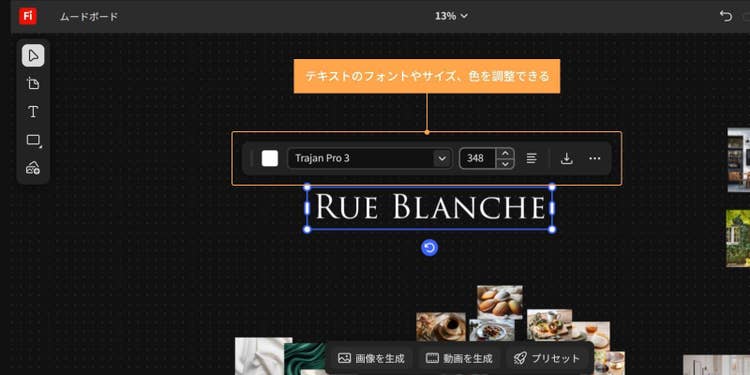Select the madeleine pastry image thumbnail
This screenshot has width=750, height=375.
pyautogui.click(x=500, y=301)
